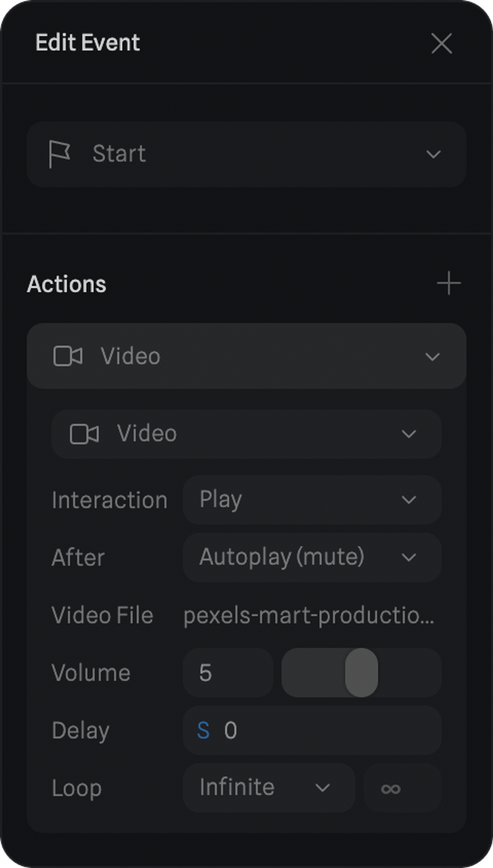
Task: Click the Volume slider handle
Action: (x=361, y=673)
